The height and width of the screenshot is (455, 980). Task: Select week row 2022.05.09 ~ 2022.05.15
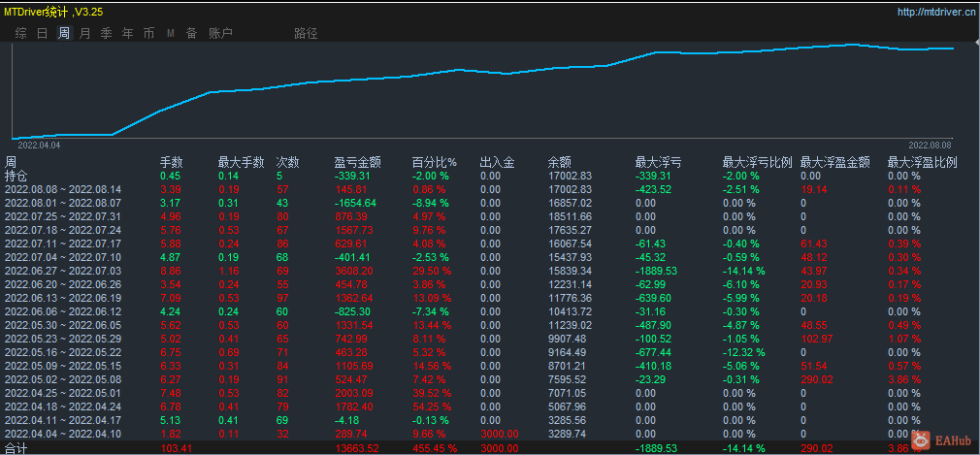(62, 366)
